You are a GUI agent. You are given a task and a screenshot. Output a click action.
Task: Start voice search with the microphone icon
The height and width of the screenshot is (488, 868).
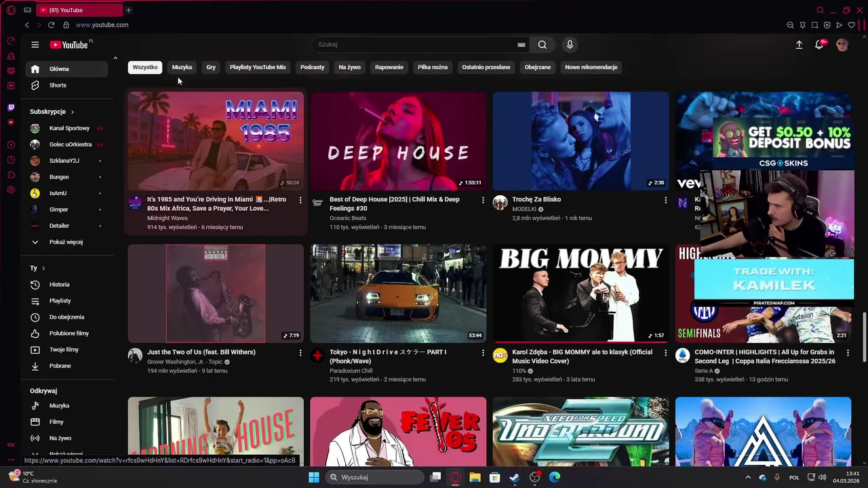click(x=570, y=45)
